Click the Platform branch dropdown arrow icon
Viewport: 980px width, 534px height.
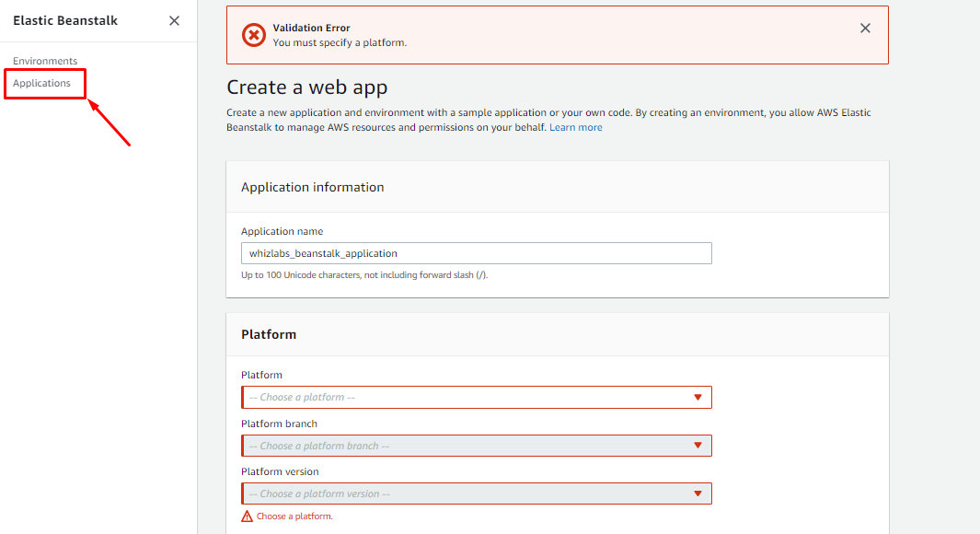[x=698, y=446]
